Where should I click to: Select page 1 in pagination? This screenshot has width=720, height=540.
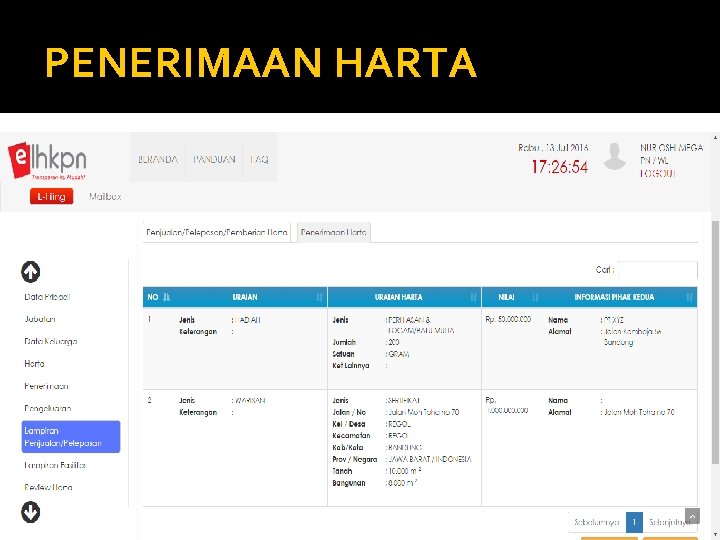[x=634, y=522]
